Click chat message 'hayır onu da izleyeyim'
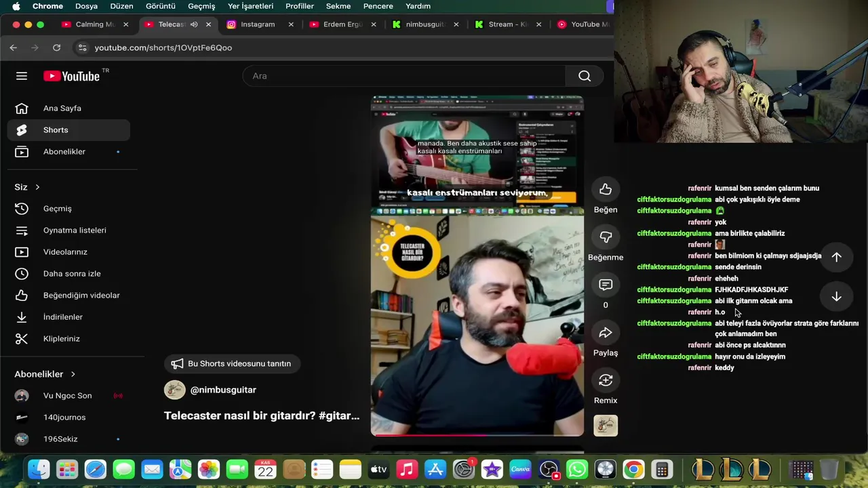Screen dimensions: 868x488 click(x=750, y=357)
